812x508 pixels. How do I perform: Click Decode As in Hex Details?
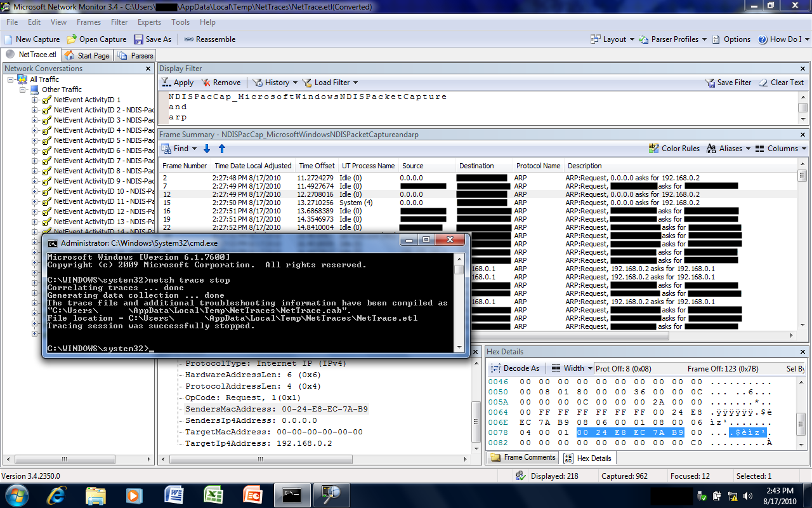(516, 368)
